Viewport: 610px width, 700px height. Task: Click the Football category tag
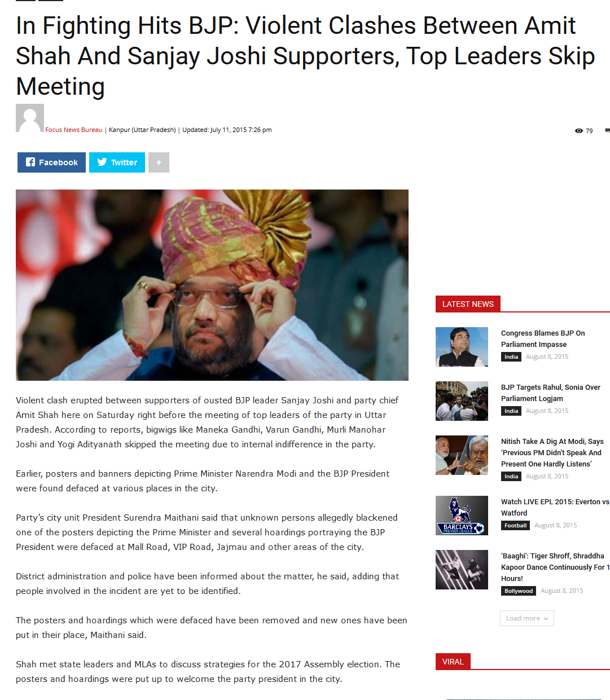(x=515, y=526)
